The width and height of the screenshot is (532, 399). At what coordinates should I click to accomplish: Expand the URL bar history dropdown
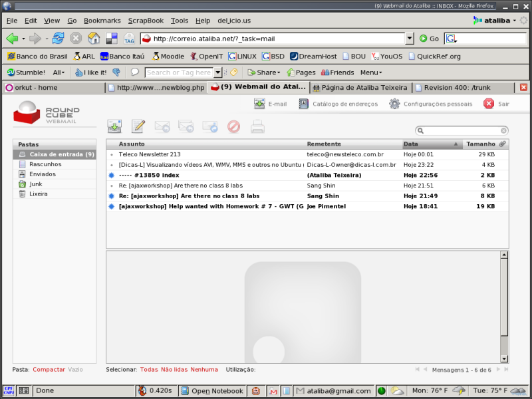[410, 39]
